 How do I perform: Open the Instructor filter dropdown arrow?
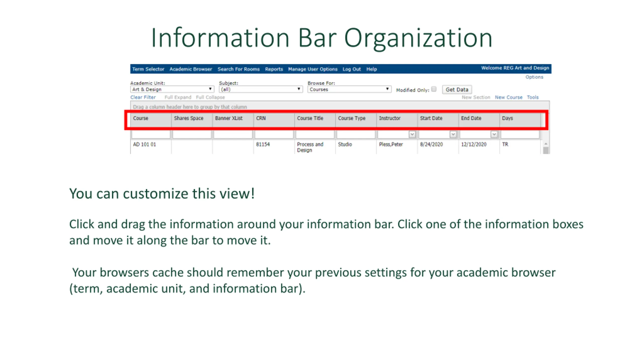pyautogui.click(x=412, y=134)
